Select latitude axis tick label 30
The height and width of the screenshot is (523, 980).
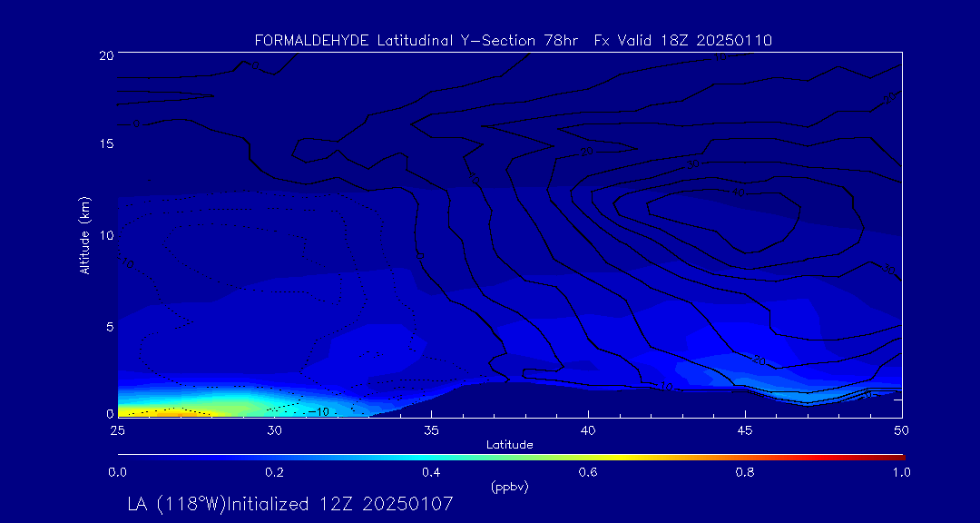(x=274, y=430)
